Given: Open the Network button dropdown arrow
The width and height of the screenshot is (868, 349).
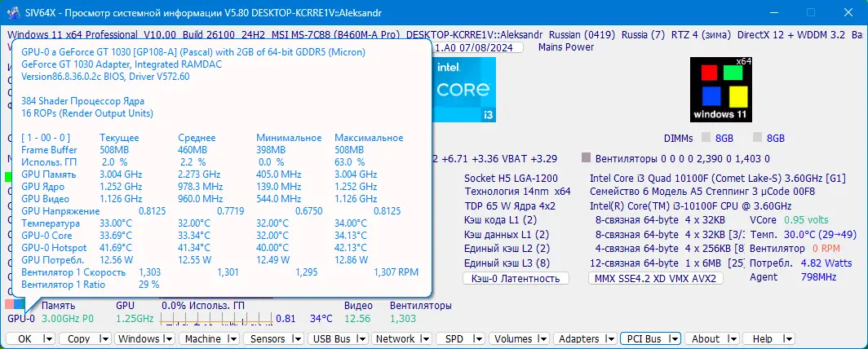Looking at the screenshot, I should tap(425, 338).
